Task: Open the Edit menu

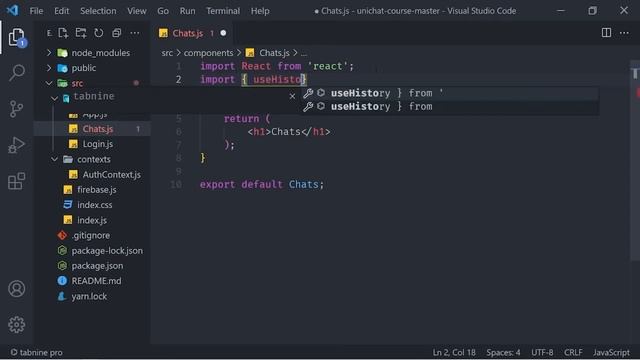Action: (x=62, y=11)
